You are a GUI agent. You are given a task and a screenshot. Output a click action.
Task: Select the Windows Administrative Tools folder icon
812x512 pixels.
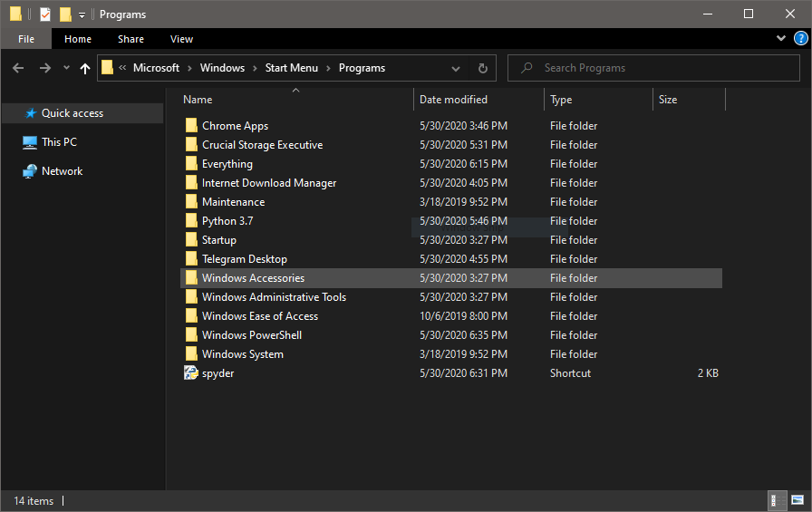[x=191, y=296]
